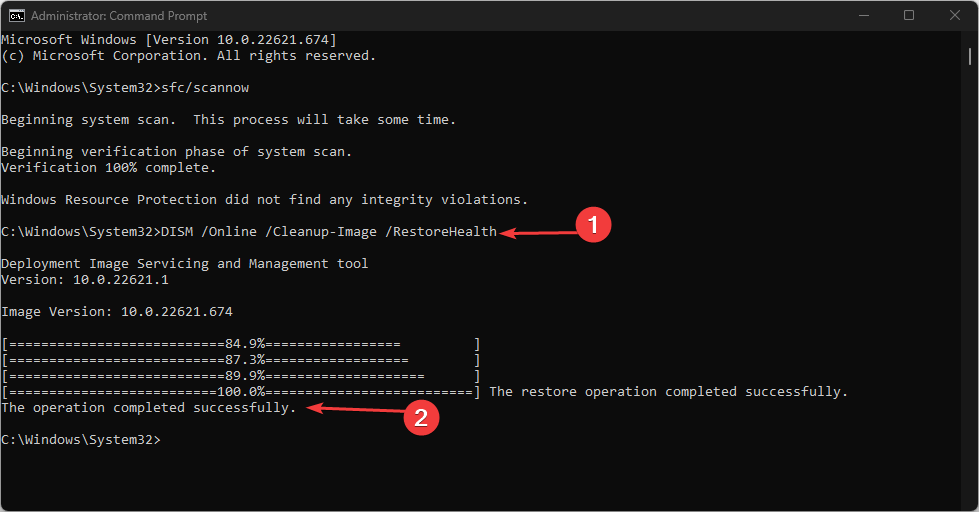Click the 84.9% progress bar line
The width and height of the screenshot is (979, 512).
pos(241,344)
